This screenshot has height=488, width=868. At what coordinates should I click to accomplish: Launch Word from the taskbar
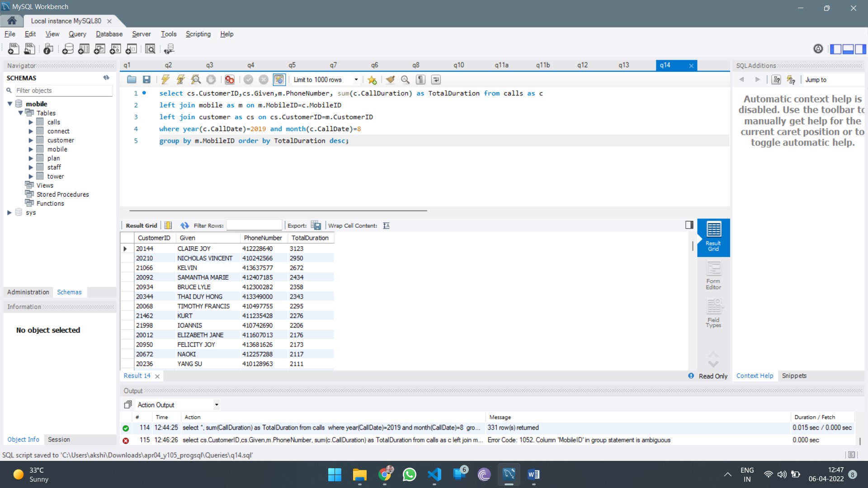(x=533, y=474)
